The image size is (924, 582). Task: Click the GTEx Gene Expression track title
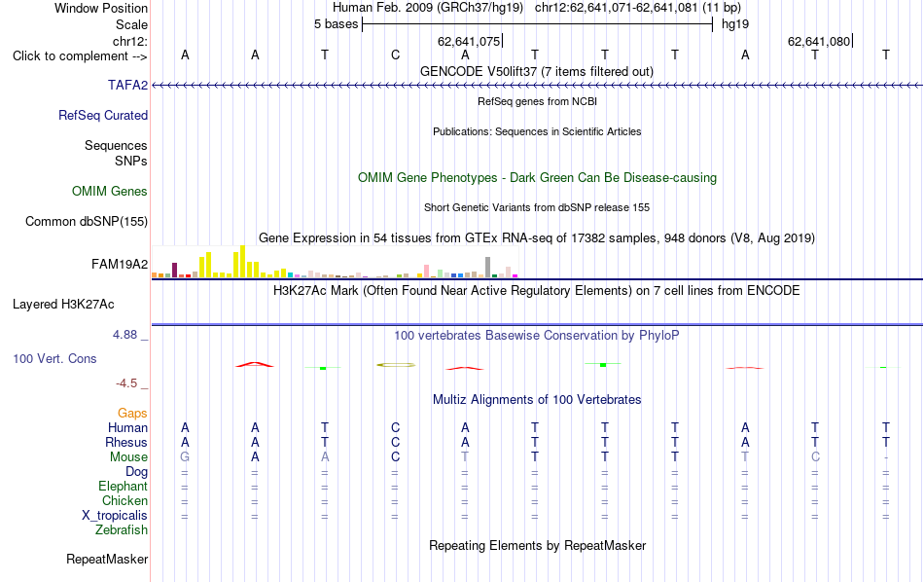537,238
